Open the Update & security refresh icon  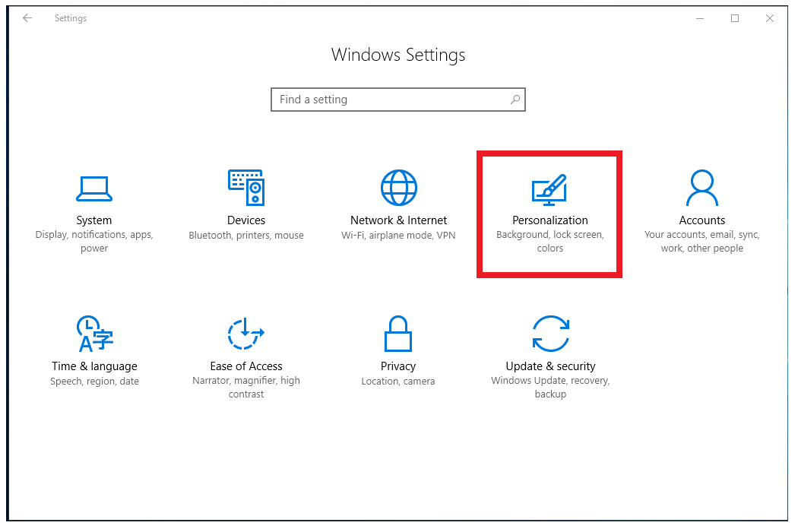(x=550, y=334)
